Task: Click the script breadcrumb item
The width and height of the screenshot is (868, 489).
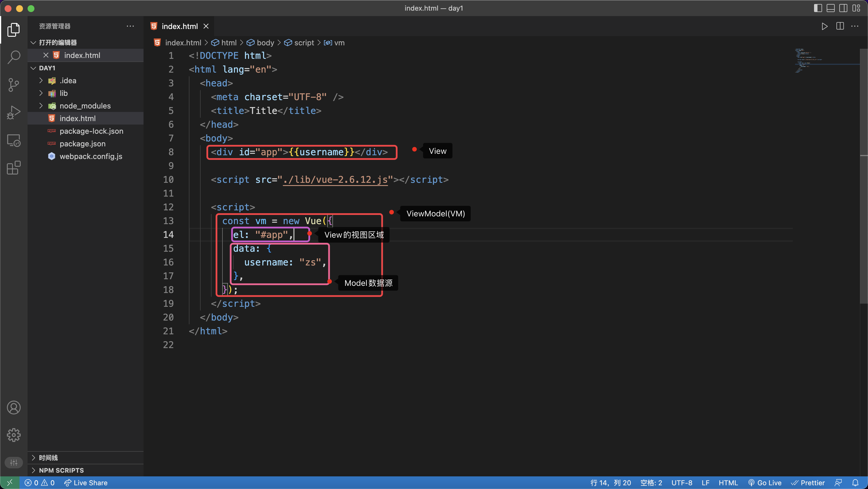Action: tap(304, 43)
